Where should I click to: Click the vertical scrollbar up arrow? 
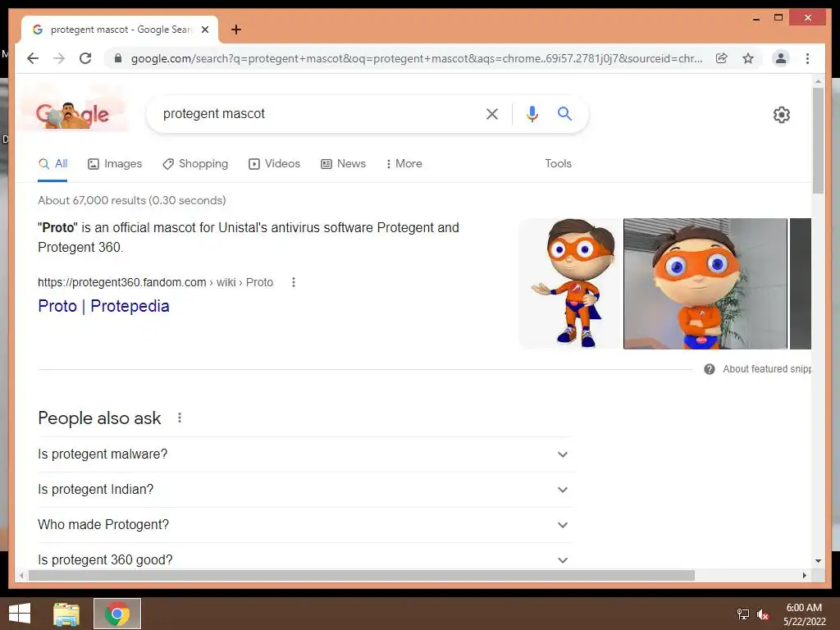818,81
